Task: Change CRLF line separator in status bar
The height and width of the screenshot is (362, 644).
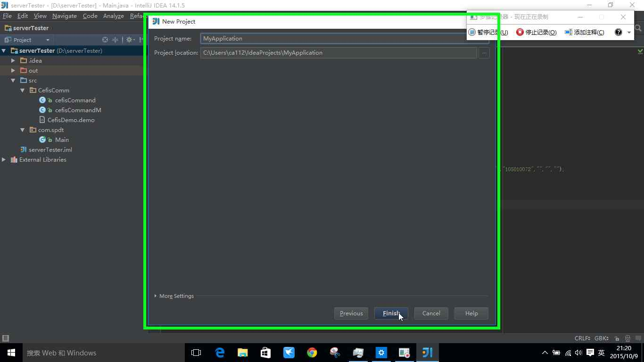Action: (582, 338)
